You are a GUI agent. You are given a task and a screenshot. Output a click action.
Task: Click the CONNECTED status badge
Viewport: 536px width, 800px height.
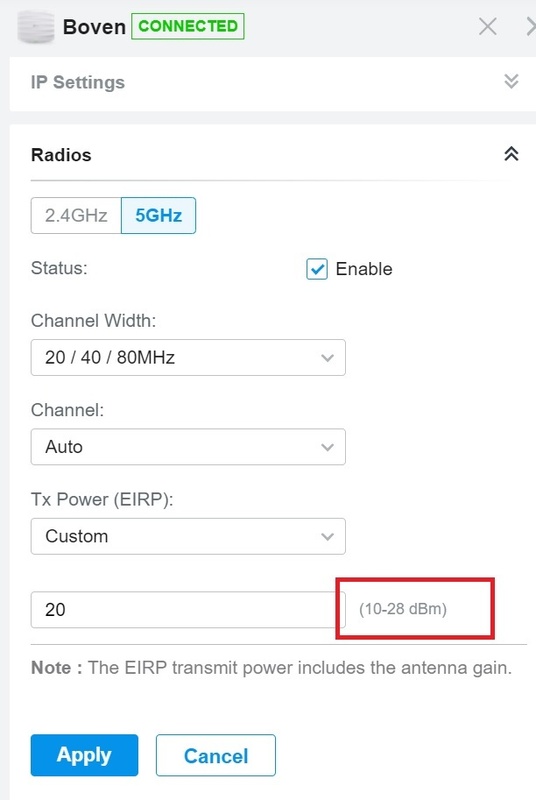(x=188, y=26)
